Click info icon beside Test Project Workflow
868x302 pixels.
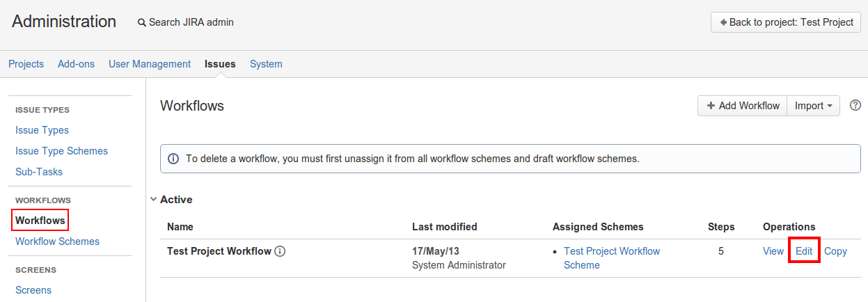coord(280,251)
